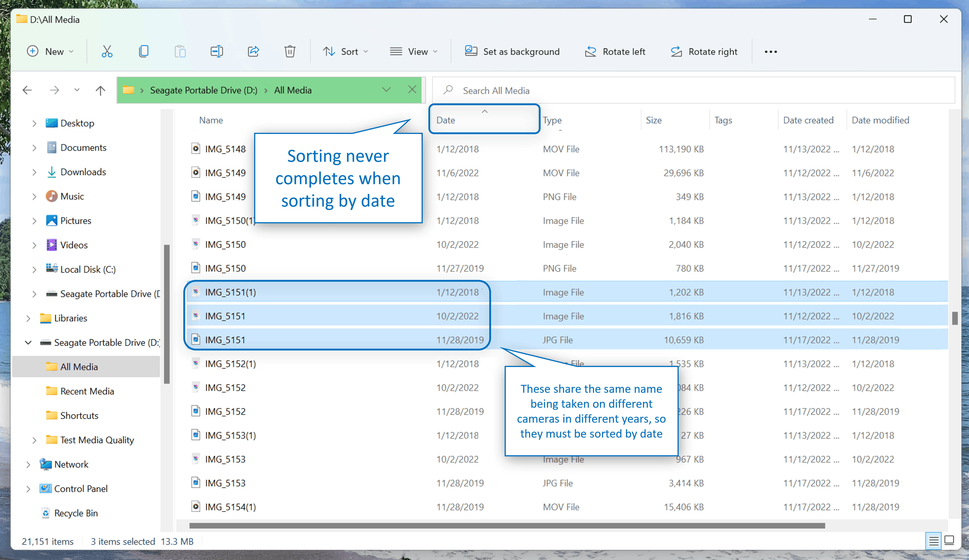Viewport: 969px width, 560px height.
Task: Click the Cut scissors icon
Action: [x=107, y=52]
